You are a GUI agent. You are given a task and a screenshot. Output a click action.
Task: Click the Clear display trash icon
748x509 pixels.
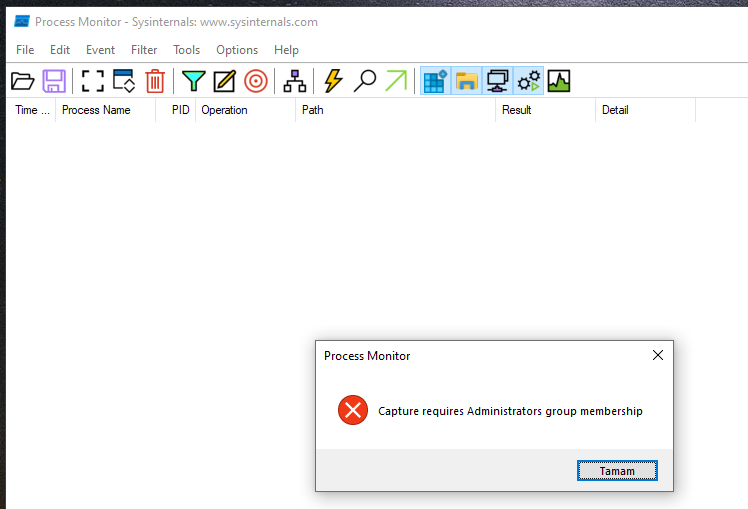(x=155, y=81)
